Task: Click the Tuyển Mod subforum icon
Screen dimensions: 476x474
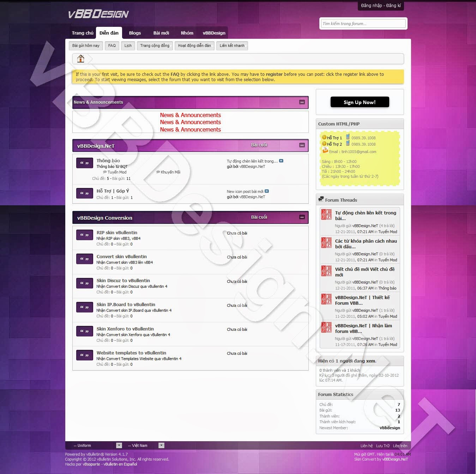Action: click(105, 172)
